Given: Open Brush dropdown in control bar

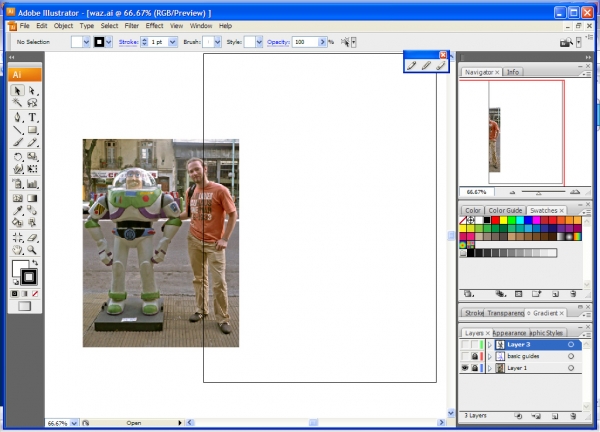Looking at the screenshot, I should click(217, 42).
